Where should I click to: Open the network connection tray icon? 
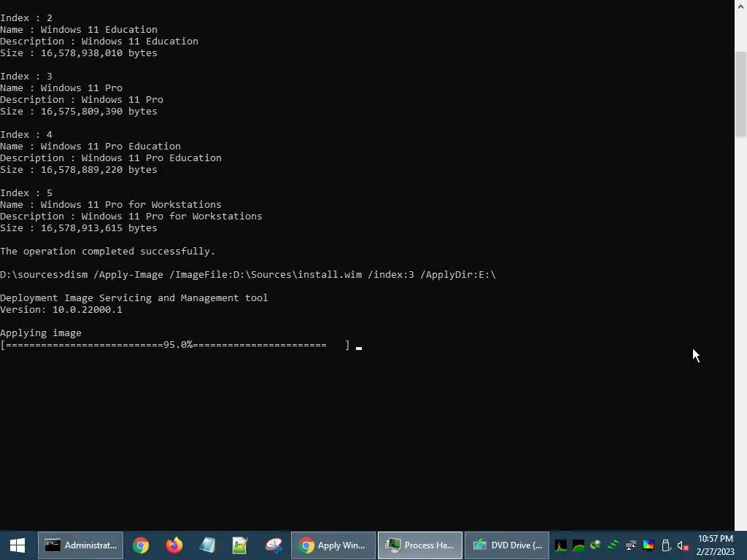point(631,545)
